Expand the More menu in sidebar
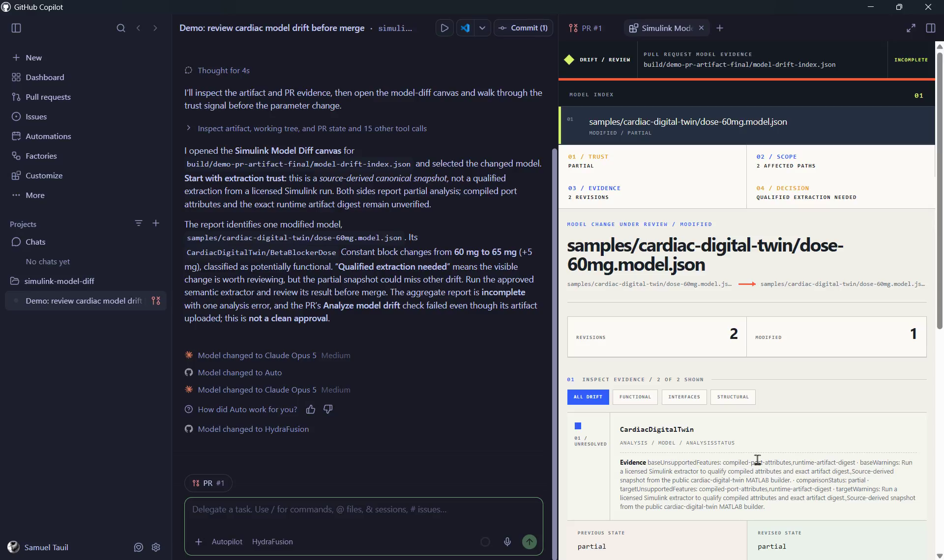Image resolution: width=944 pixels, height=560 pixels. (86, 195)
